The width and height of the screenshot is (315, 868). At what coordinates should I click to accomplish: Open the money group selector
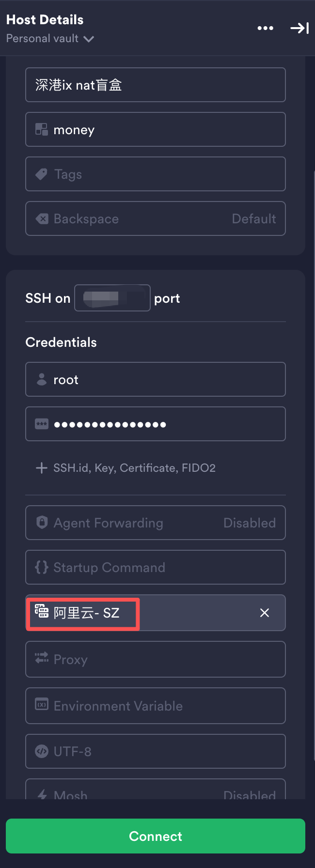click(155, 130)
